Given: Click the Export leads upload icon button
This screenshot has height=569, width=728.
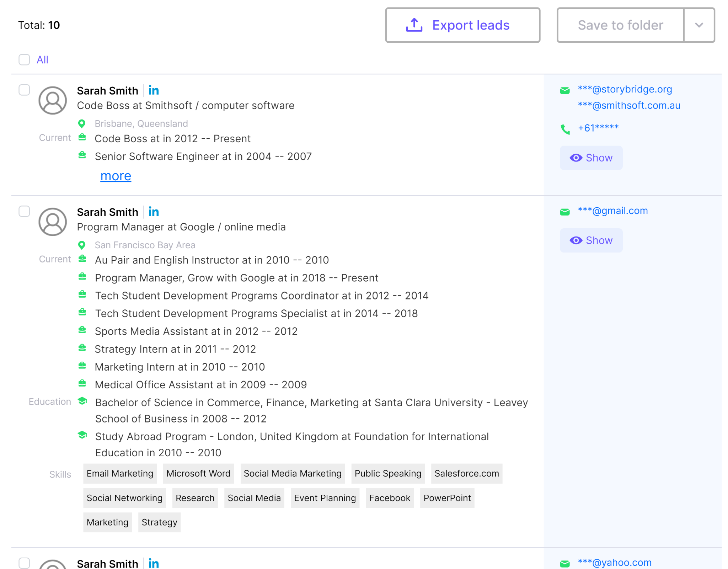Looking at the screenshot, I should click(414, 25).
